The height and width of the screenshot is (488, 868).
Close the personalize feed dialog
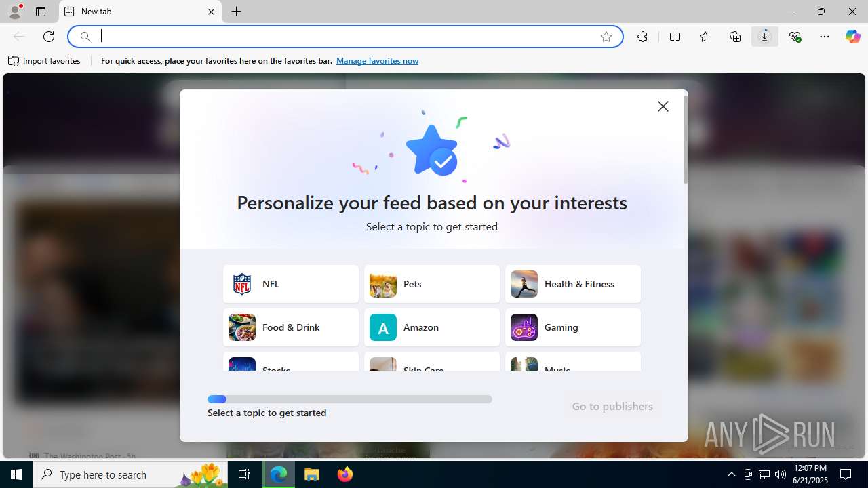tap(663, 106)
